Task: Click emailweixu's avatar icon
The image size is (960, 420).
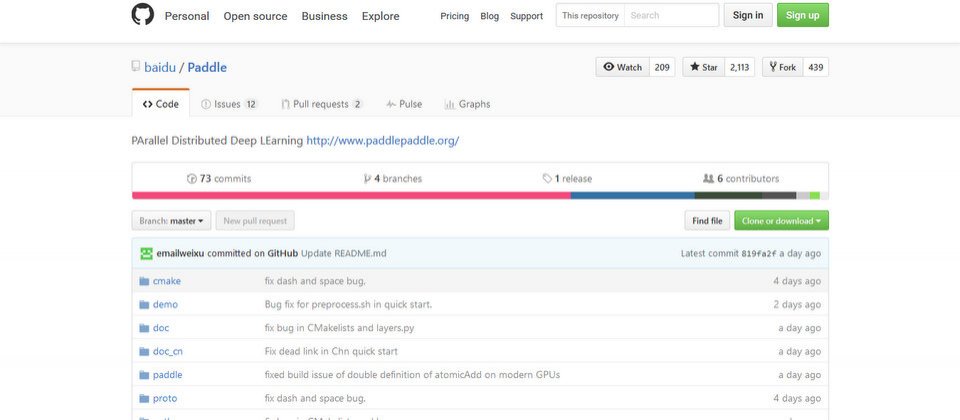Action: pyautogui.click(x=146, y=253)
